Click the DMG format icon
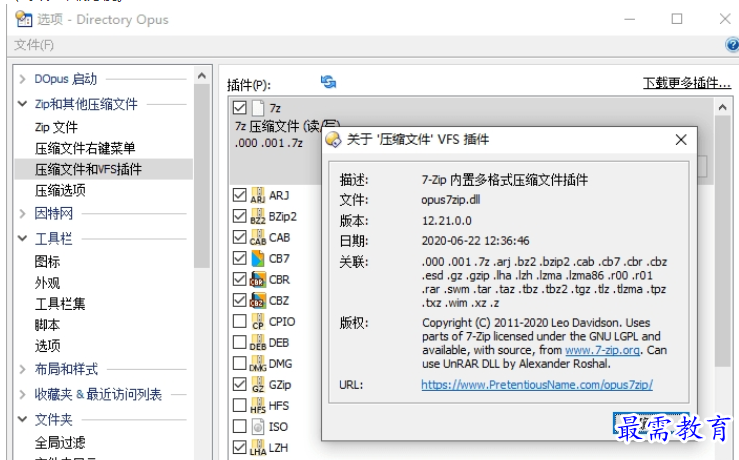Image resolution: width=739 pixels, height=460 pixels. click(x=258, y=363)
